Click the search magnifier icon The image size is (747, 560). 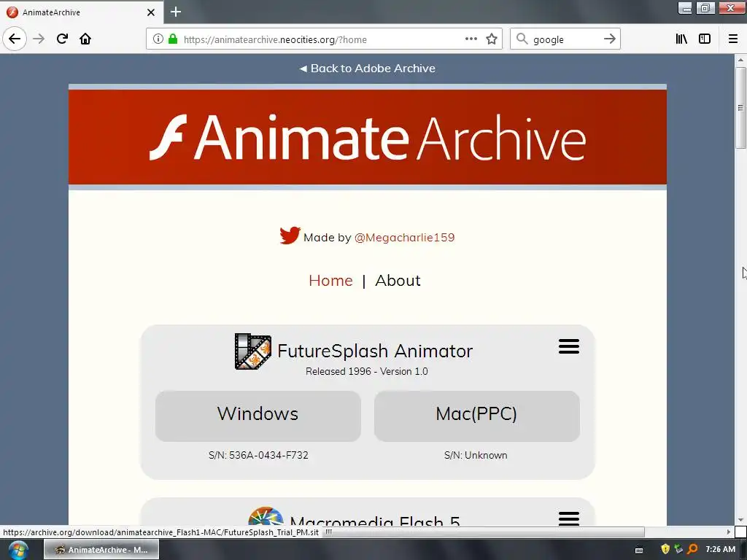(x=522, y=39)
